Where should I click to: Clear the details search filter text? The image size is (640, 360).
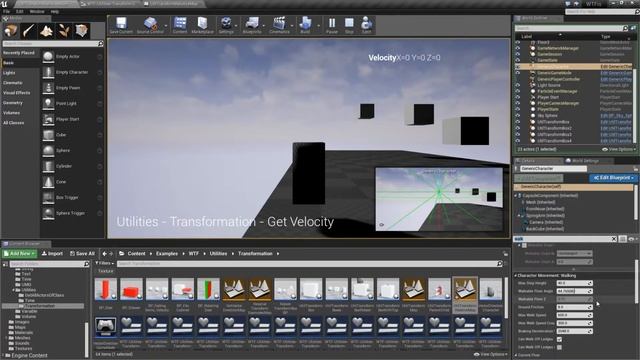point(614,239)
